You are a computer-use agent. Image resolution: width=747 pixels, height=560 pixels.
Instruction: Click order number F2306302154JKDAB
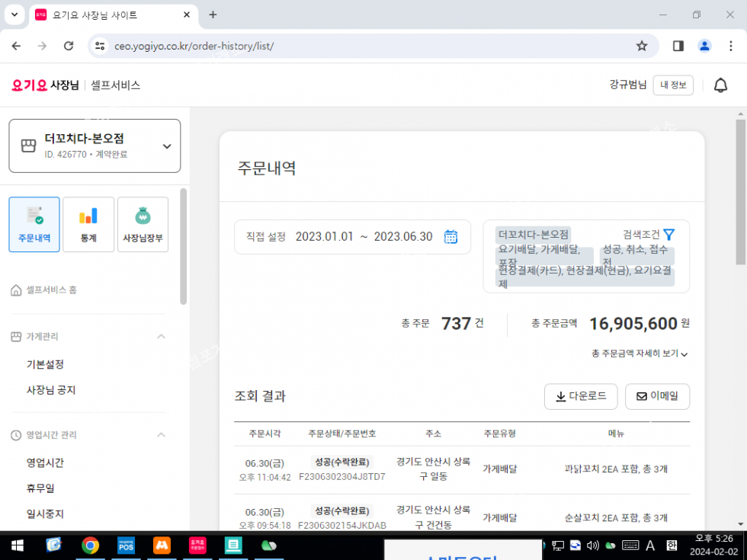(x=342, y=525)
